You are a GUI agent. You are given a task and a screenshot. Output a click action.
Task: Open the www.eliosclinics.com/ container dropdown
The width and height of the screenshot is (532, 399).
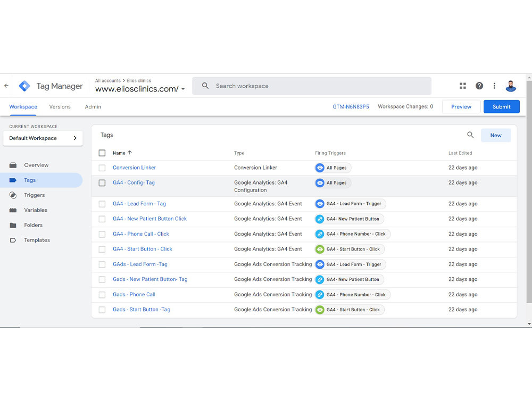140,89
